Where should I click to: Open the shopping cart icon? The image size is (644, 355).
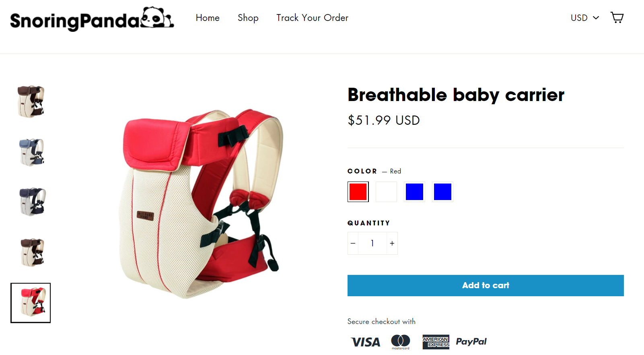617,17
